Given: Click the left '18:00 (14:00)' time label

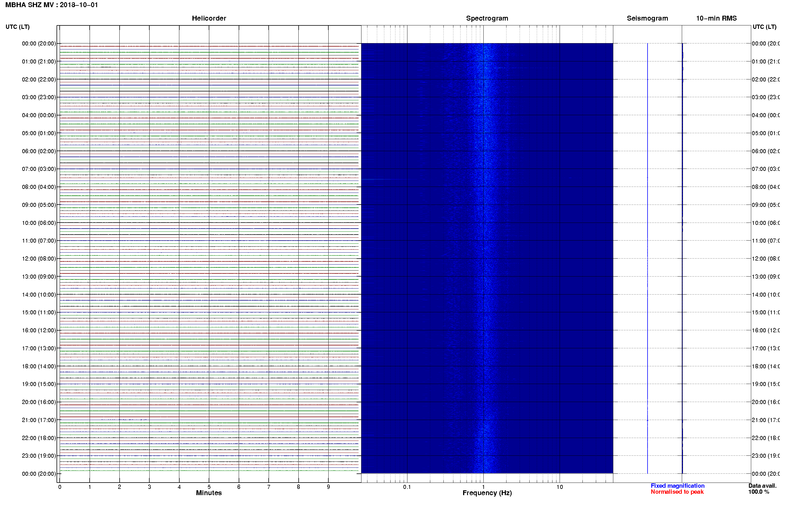Looking at the screenshot, I should coord(39,367).
